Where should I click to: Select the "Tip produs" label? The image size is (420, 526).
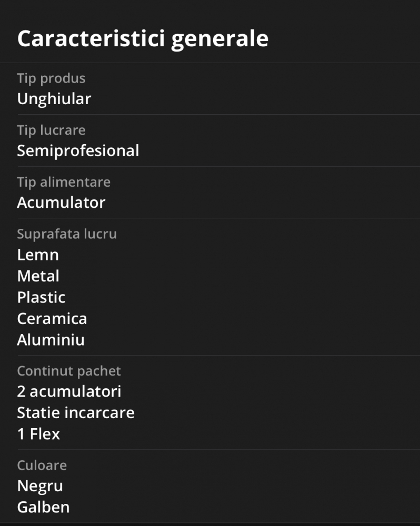point(51,78)
